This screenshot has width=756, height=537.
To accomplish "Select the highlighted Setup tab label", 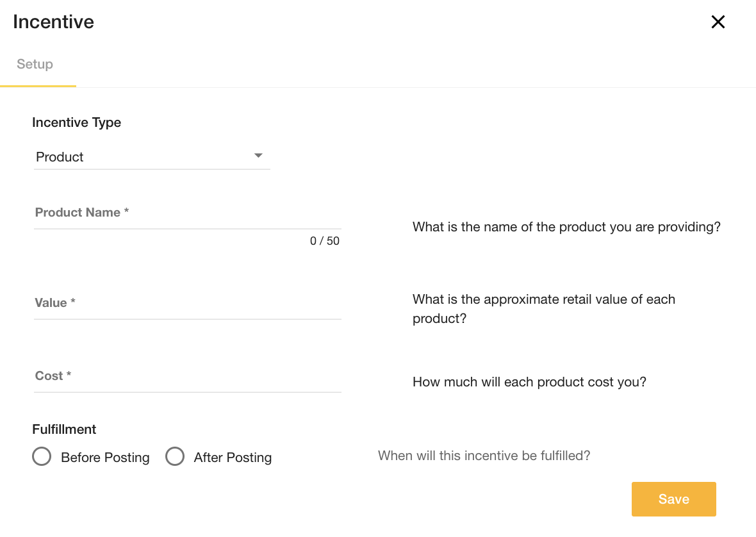I will pos(35,64).
